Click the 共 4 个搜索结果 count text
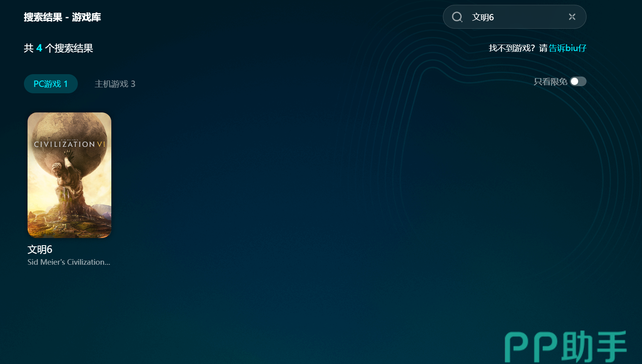The image size is (642, 364). tap(58, 48)
